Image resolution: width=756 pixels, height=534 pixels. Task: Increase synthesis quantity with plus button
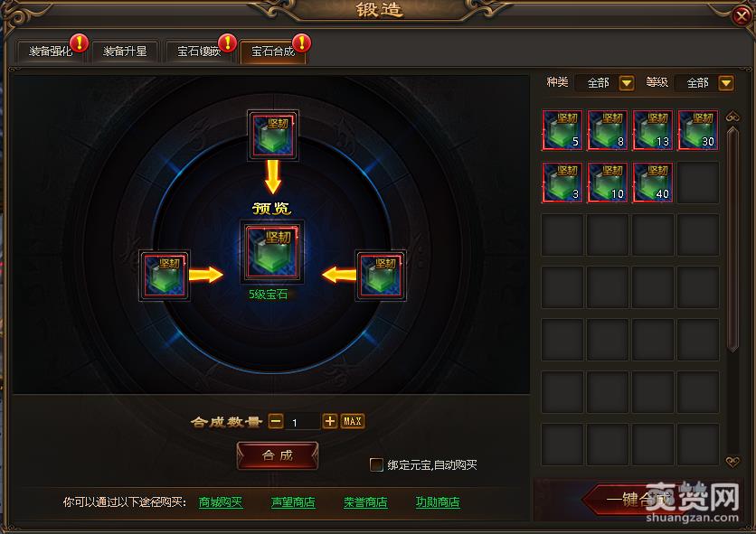(330, 421)
